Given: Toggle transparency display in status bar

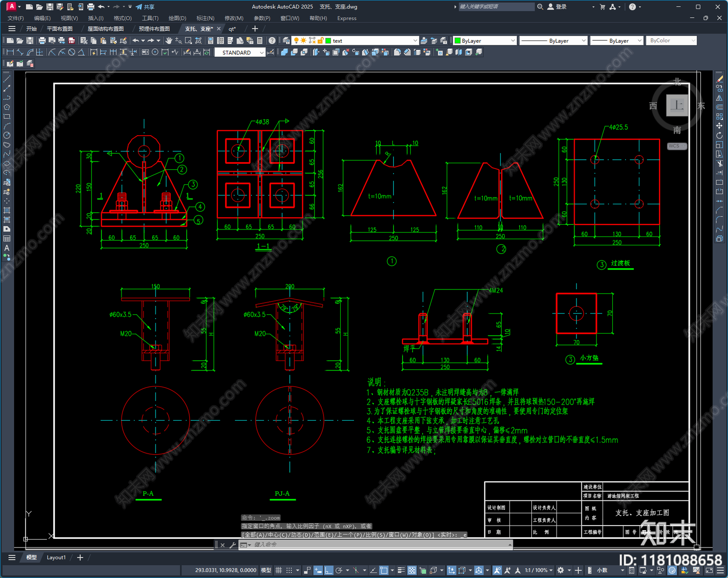Looking at the screenshot, I should [412, 570].
